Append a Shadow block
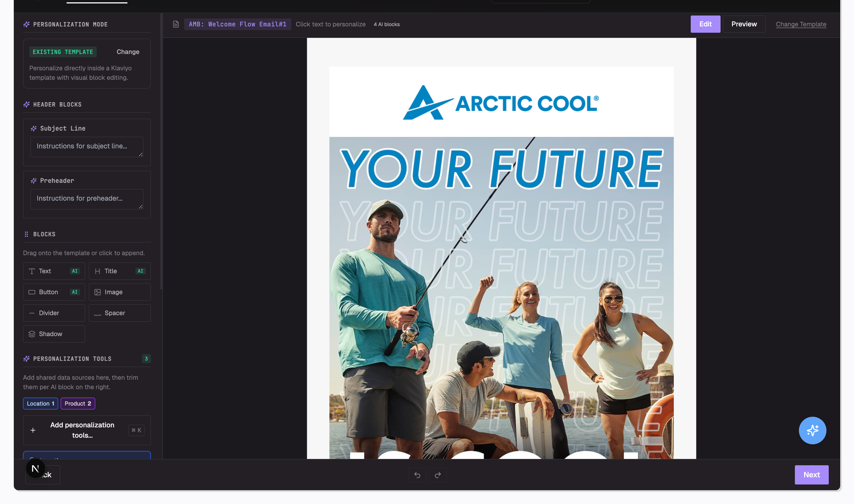Screen dimensions: 854x504 54,334
